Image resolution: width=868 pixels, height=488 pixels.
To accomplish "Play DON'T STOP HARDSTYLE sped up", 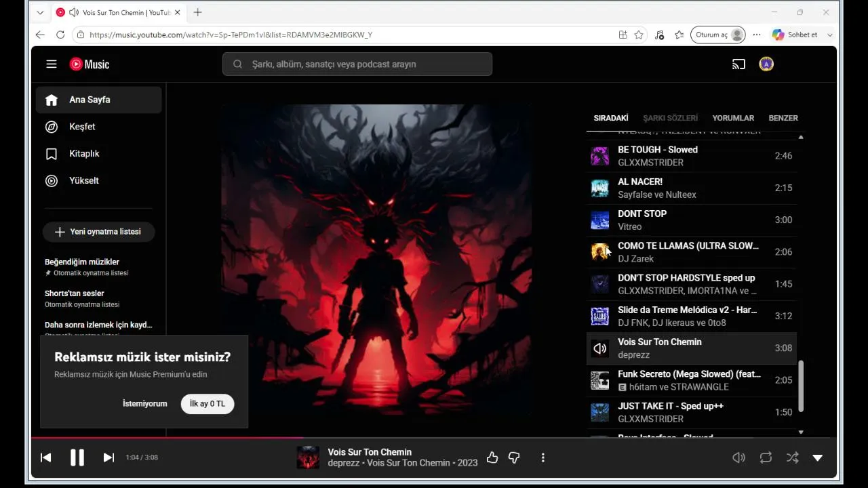I will [692, 284].
